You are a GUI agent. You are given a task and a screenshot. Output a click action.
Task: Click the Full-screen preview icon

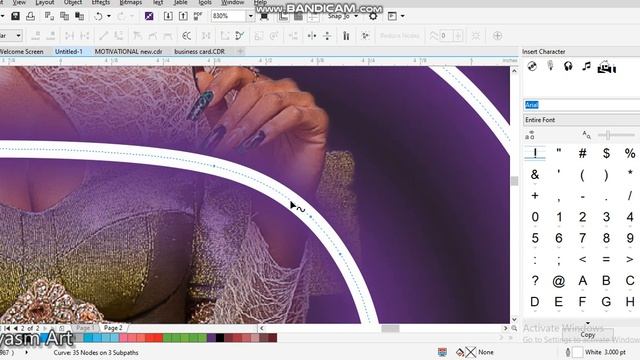(x=264, y=16)
